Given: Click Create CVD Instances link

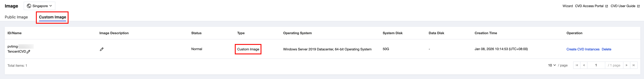Looking at the screenshot, I should [x=583, y=49].
